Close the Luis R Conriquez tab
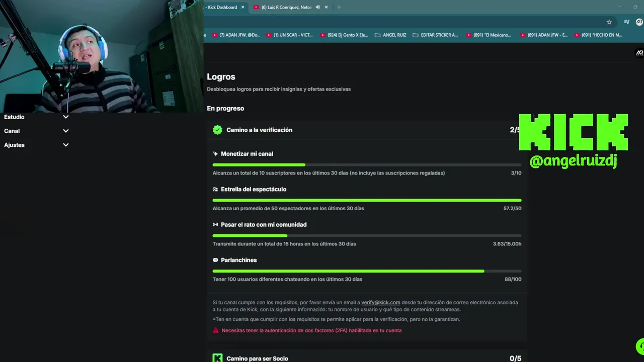This screenshot has width=644, height=362. pos(326,7)
